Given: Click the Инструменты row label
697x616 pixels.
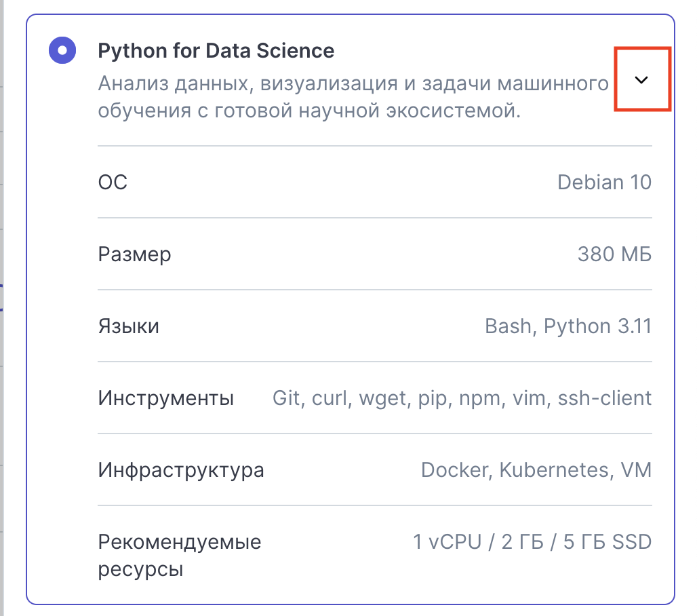Looking at the screenshot, I should [166, 398].
